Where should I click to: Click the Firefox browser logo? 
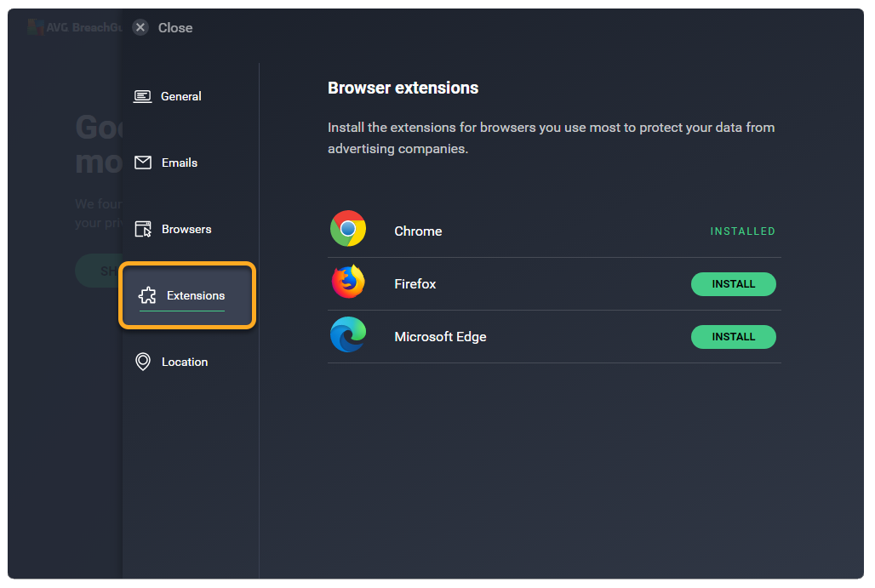348,282
